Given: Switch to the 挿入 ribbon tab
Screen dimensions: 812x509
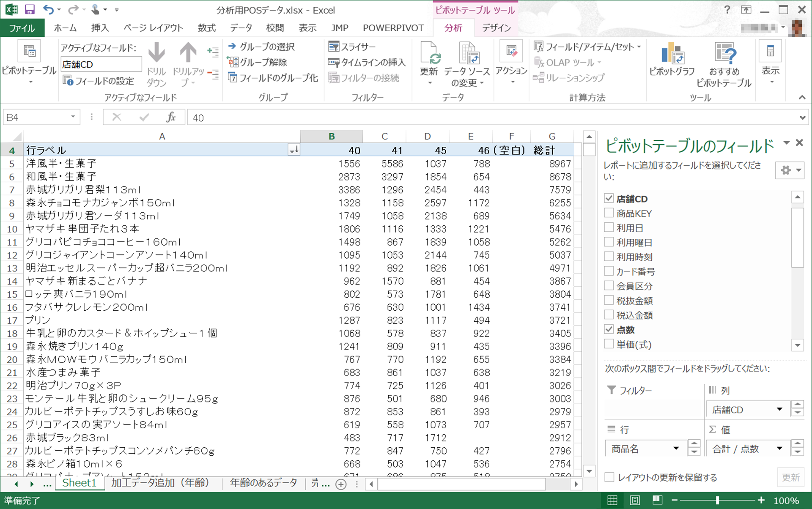Looking at the screenshot, I should click(100, 28).
